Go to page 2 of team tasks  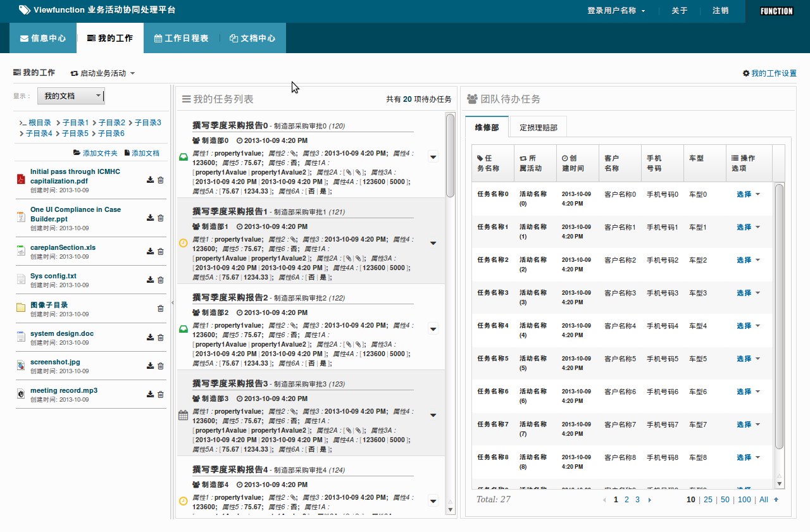pyautogui.click(x=626, y=500)
